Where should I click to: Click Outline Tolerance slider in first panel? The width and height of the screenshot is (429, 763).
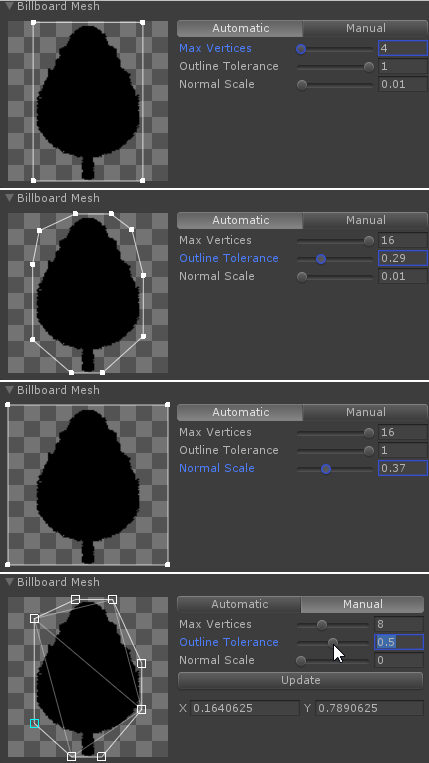pyautogui.click(x=335, y=67)
